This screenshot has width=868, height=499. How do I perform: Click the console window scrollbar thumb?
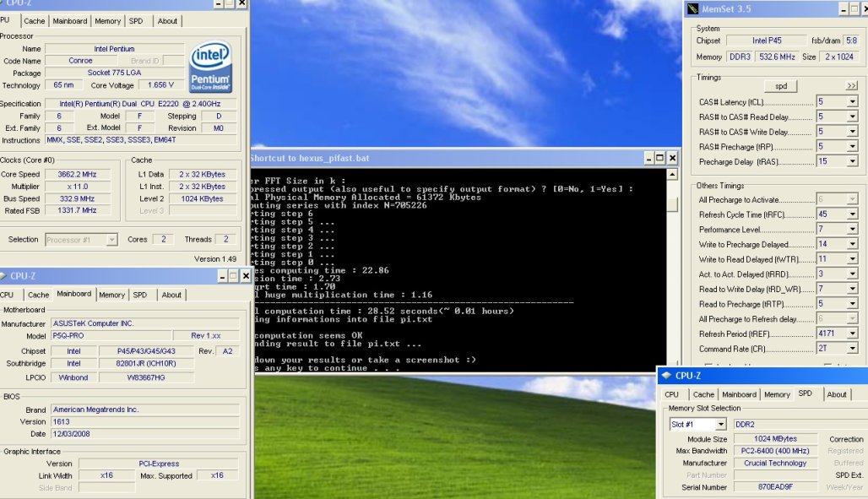(x=672, y=205)
